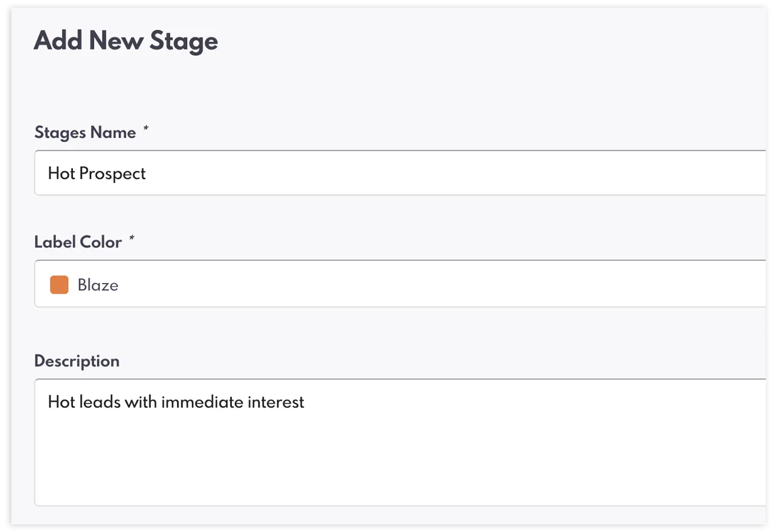Place cursor on word Prospect in name field
Screen dimensions: 777x532
coord(112,174)
